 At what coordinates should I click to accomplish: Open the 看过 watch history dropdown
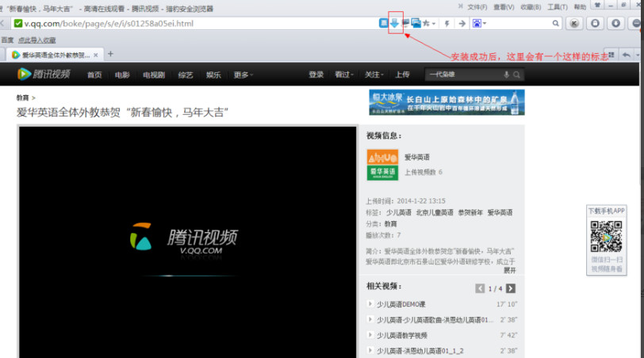click(344, 74)
